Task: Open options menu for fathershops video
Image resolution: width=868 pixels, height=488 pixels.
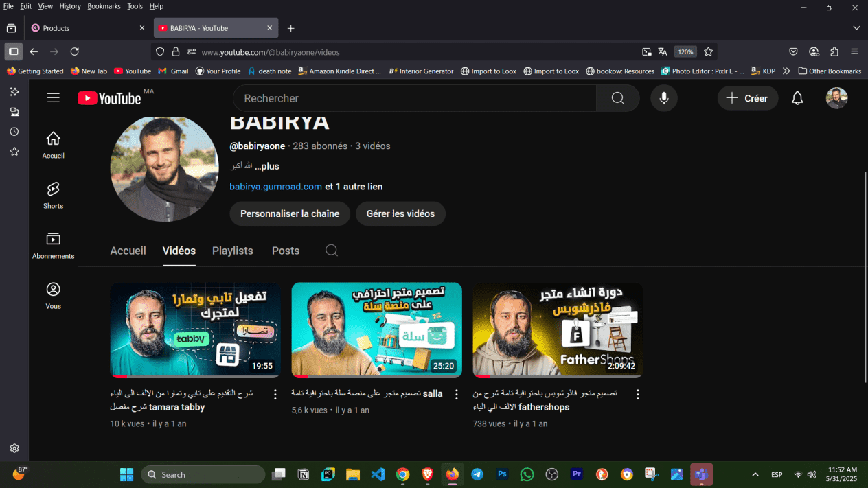Action: [x=637, y=394]
